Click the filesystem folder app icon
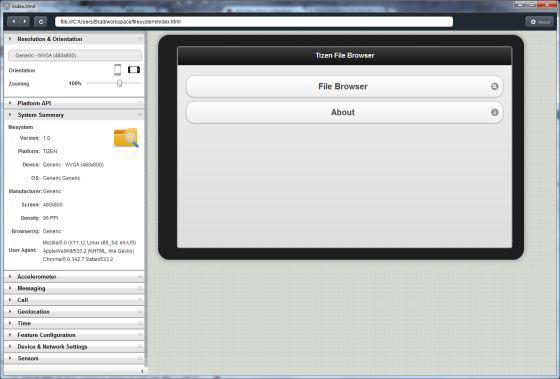Viewport: 560px width, 379px height. pyautogui.click(x=126, y=138)
